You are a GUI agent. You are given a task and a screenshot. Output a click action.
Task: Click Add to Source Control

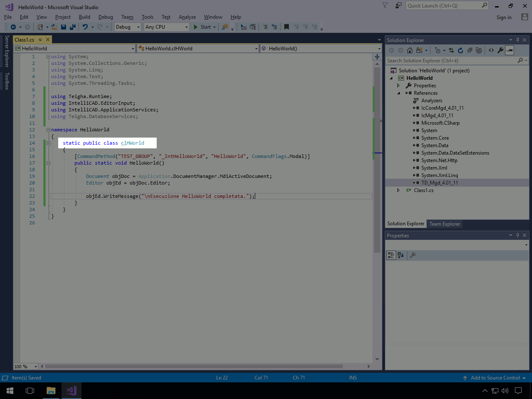tap(495, 378)
